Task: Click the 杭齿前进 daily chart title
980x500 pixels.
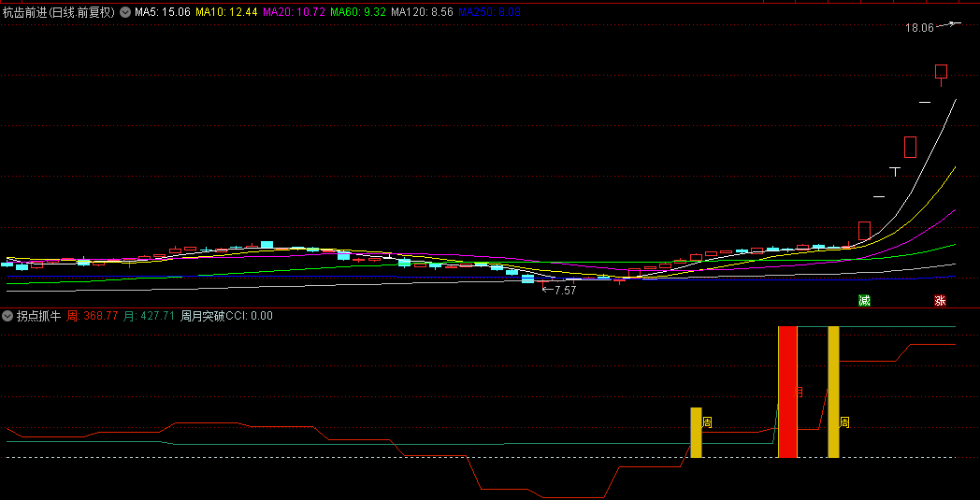Action: pos(58,12)
